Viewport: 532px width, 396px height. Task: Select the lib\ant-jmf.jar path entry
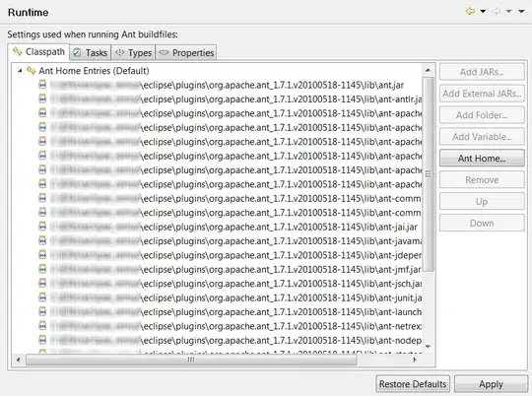pos(235,270)
